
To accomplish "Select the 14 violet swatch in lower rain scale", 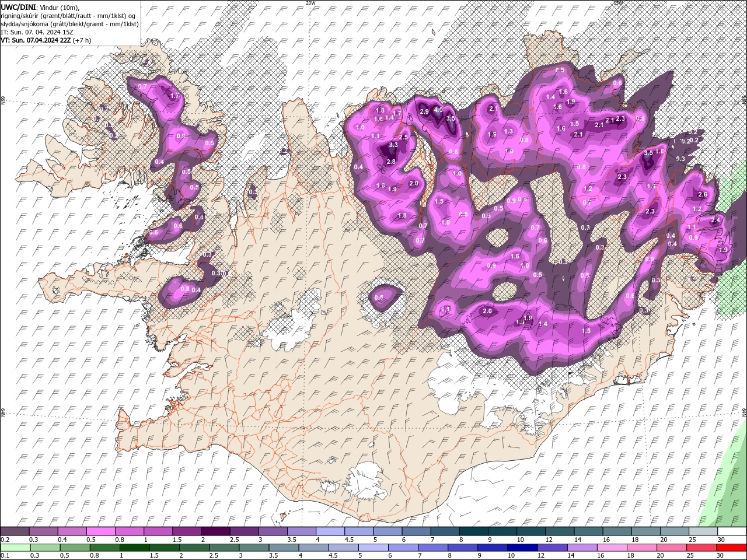I will [582, 548].
